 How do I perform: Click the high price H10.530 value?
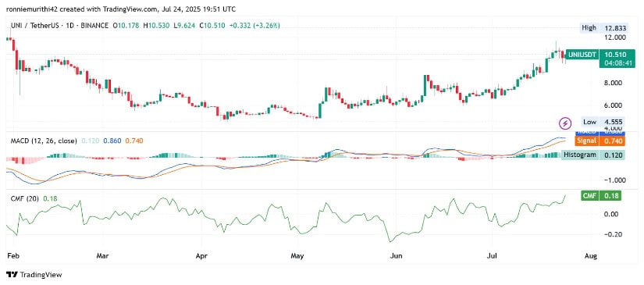click(156, 26)
